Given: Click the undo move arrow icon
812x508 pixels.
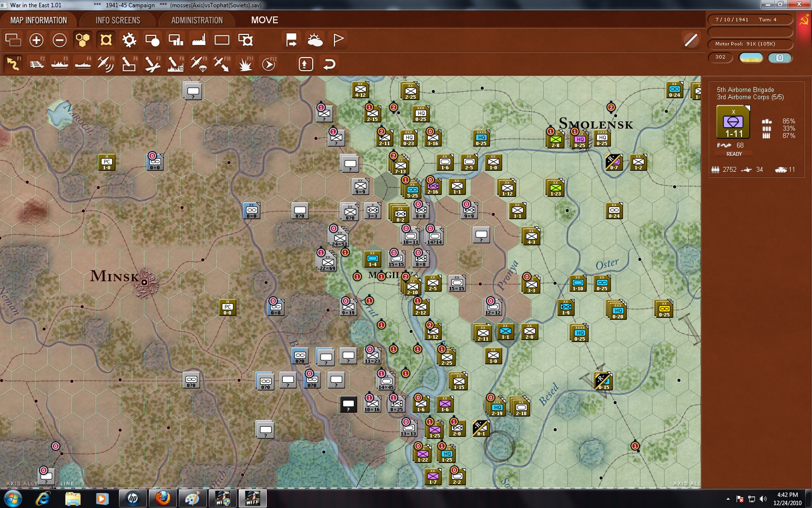Looking at the screenshot, I should (329, 64).
